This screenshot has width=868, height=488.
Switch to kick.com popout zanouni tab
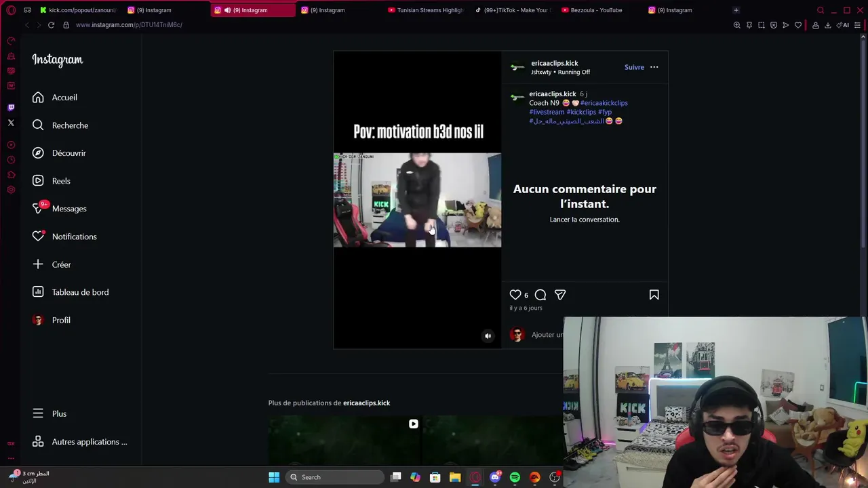tap(79, 10)
